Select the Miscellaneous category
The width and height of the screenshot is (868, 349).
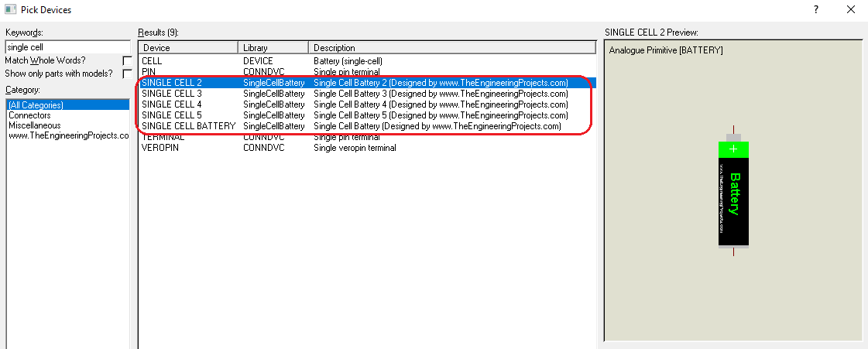34,125
